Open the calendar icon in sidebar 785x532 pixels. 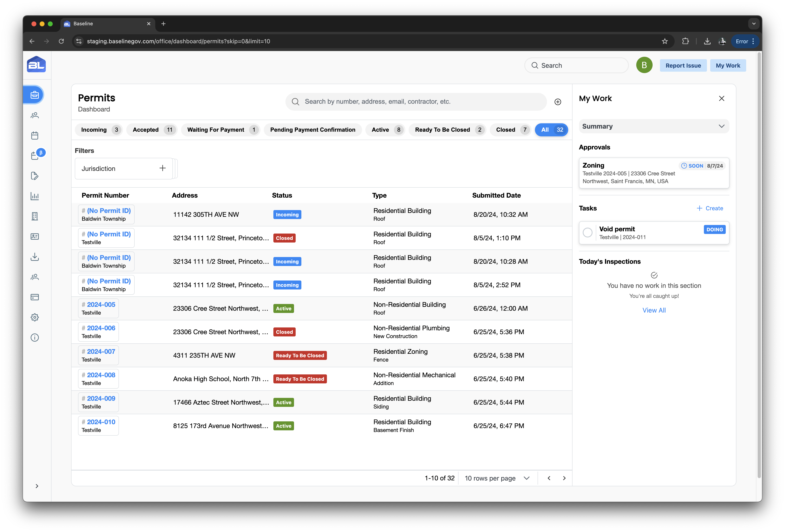point(35,135)
